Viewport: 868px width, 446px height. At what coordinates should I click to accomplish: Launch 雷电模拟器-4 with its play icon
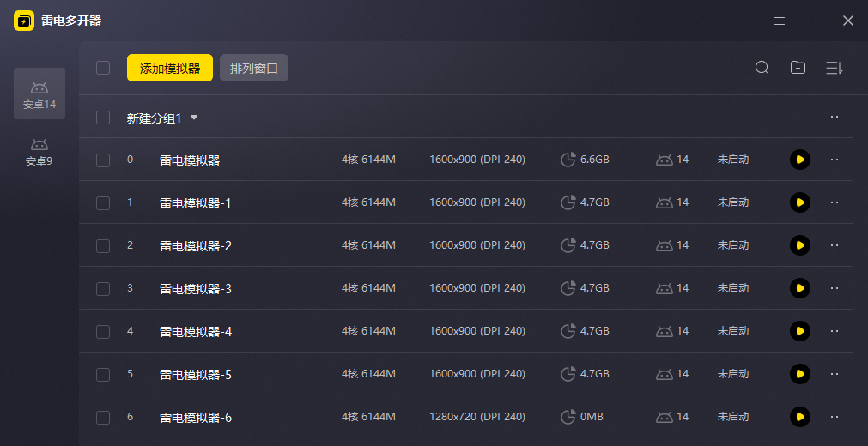(x=800, y=331)
